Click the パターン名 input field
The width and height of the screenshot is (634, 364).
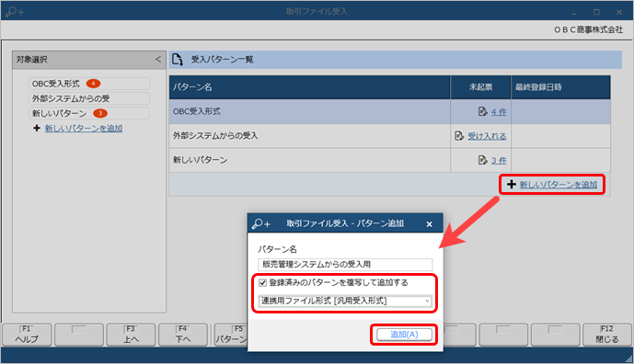345,264
